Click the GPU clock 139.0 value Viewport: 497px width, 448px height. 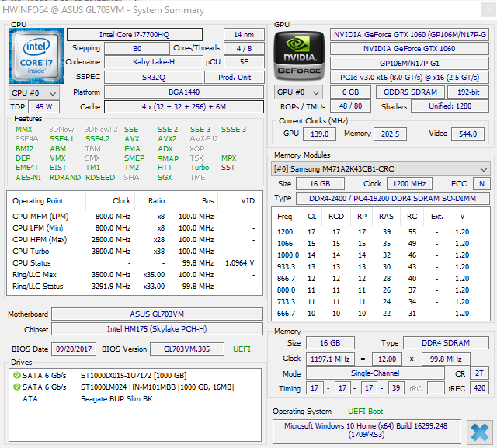point(319,134)
